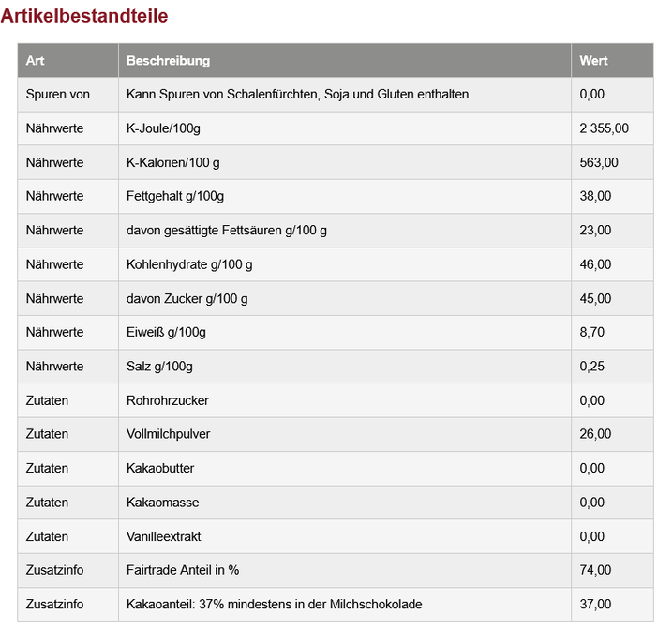Click the Artikelbestandteile heading
The image size is (672, 630).
click(84, 16)
